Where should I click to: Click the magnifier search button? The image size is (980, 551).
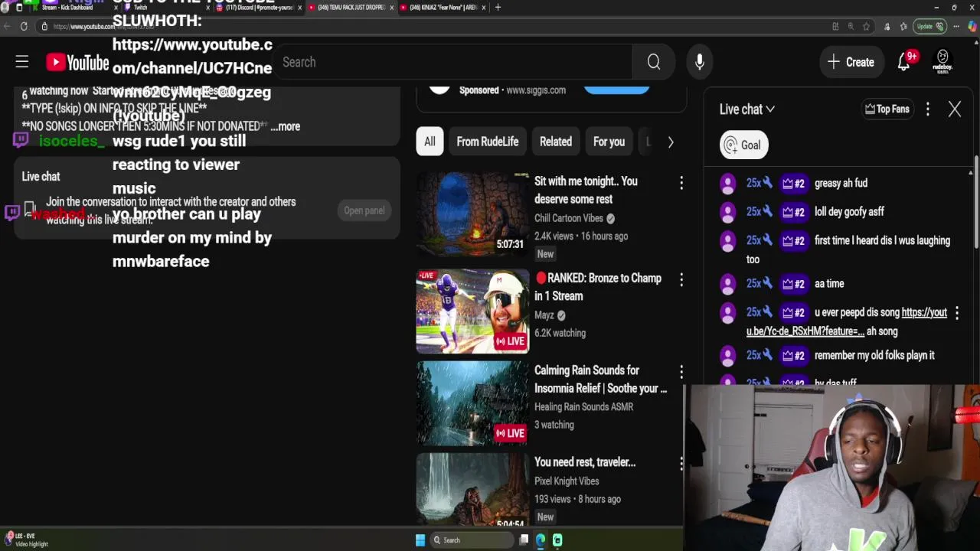pyautogui.click(x=654, y=62)
